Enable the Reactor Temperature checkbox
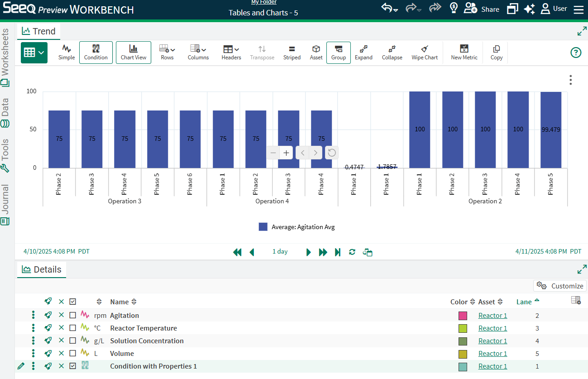Viewport: 588px width, 379px height. pos(73,328)
